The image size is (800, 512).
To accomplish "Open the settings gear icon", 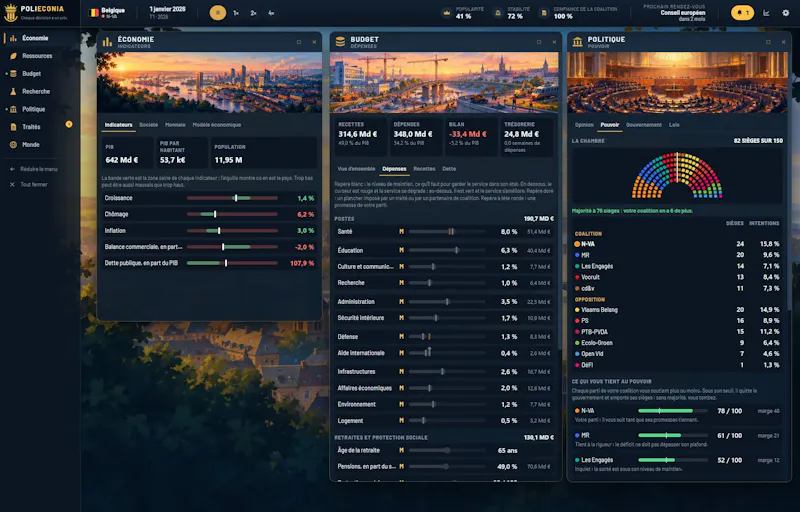I will [786, 13].
